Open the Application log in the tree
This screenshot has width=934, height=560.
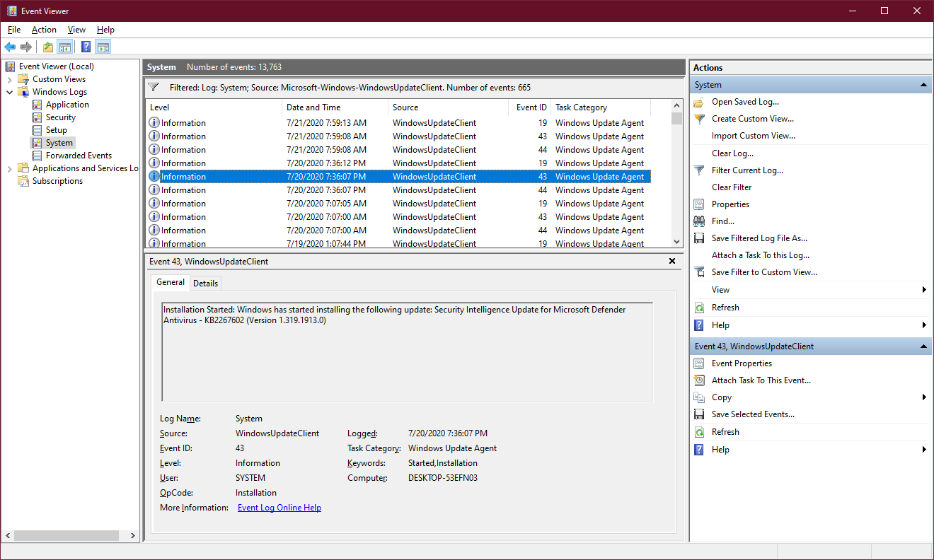(x=67, y=105)
